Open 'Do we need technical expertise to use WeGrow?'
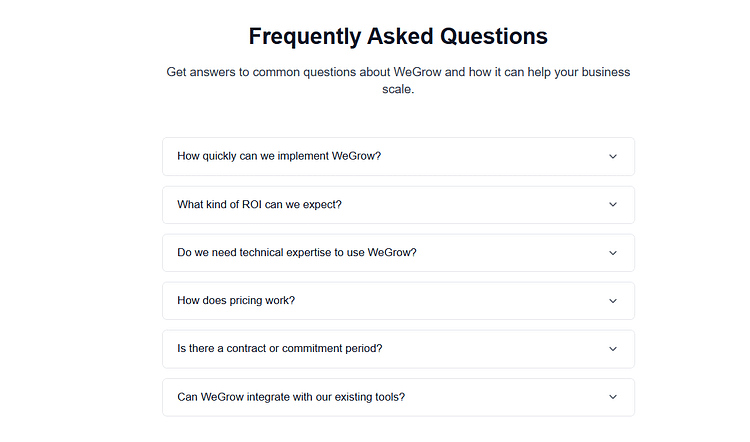 pyautogui.click(x=296, y=253)
